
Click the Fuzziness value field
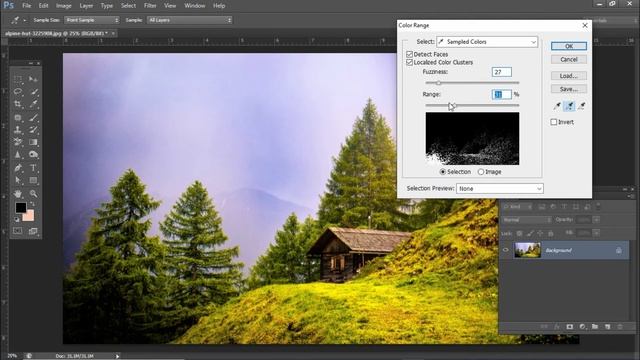(502, 72)
